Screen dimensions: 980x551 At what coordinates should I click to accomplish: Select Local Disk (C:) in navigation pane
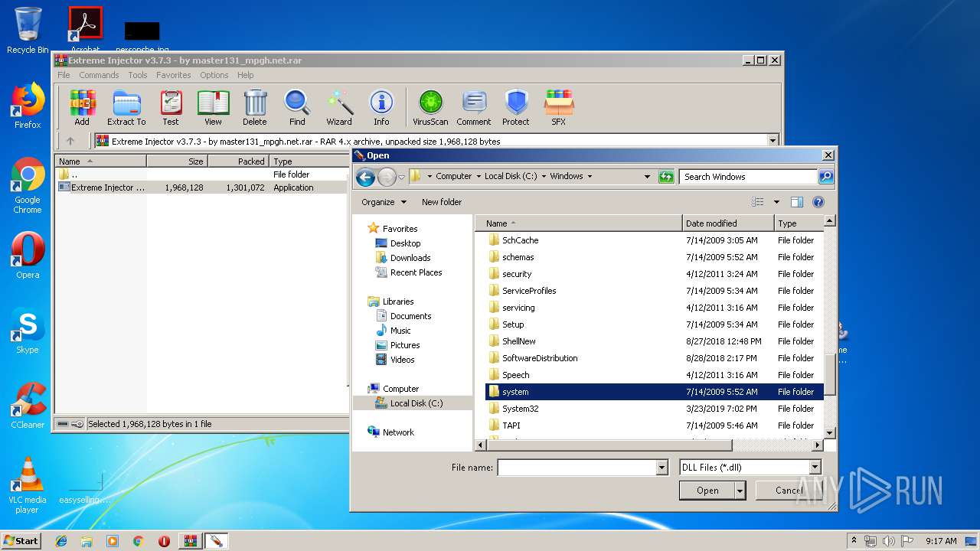click(416, 403)
